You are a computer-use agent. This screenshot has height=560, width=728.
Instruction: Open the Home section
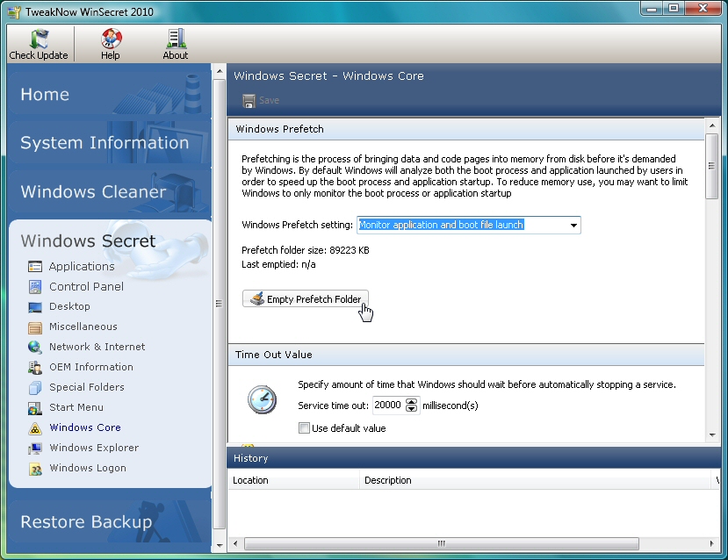(110, 94)
